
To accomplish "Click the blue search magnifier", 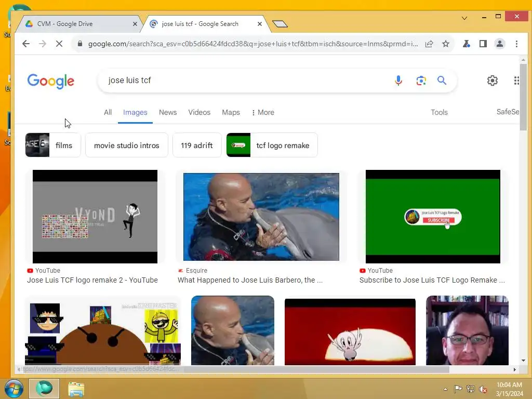I will pos(442,81).
